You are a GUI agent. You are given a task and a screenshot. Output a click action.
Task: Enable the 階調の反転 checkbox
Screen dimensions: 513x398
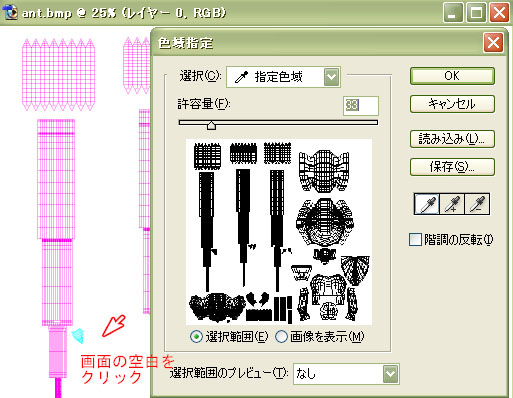point(415,240)
